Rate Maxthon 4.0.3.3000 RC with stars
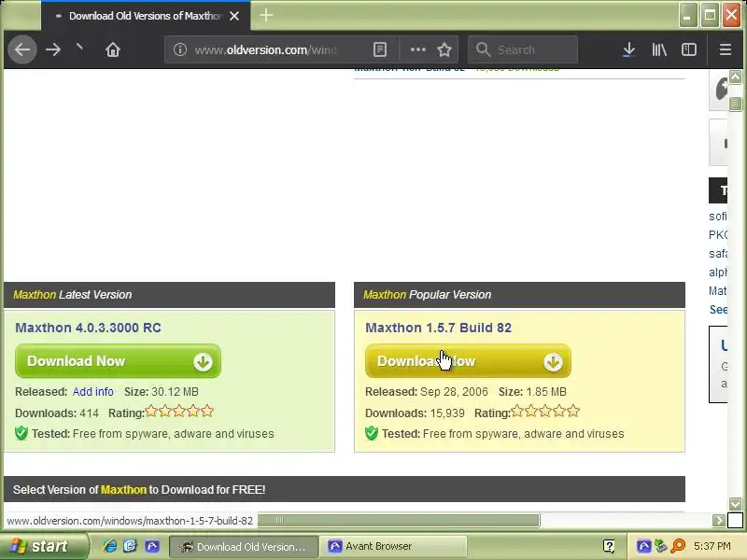 pyautogui.click(x=179, y=411)
